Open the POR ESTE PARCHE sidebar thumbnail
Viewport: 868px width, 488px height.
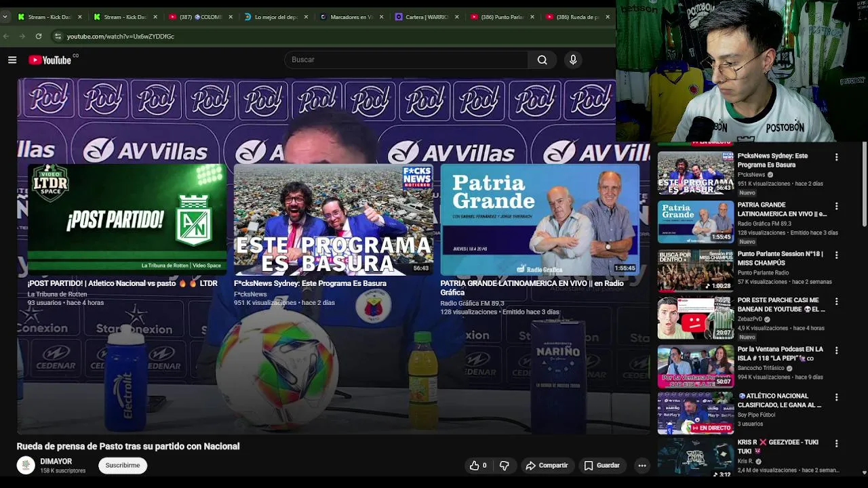pos(695,317)
